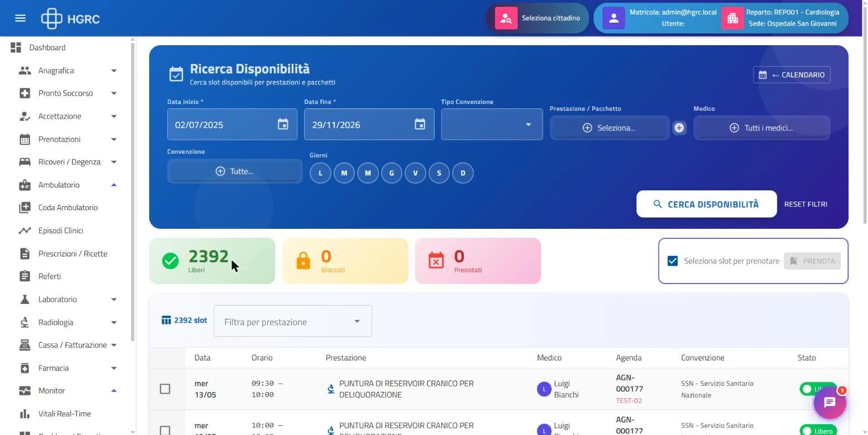Click the Coda Ambulatorio sidebar icon

click(x=25, y=207)
